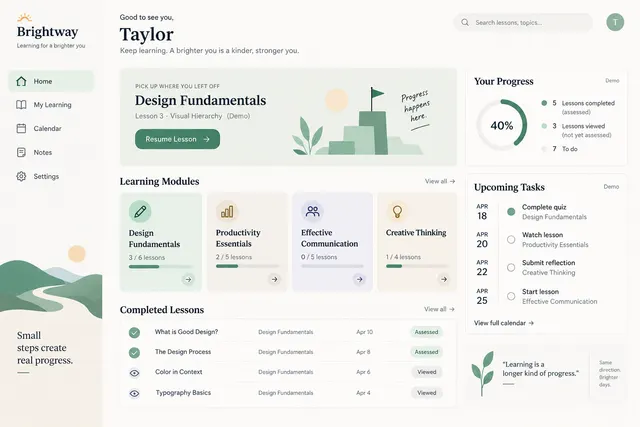Click the Assessed badge for What is Good Design?
The image size is (640, 427).
pos(426,332)
